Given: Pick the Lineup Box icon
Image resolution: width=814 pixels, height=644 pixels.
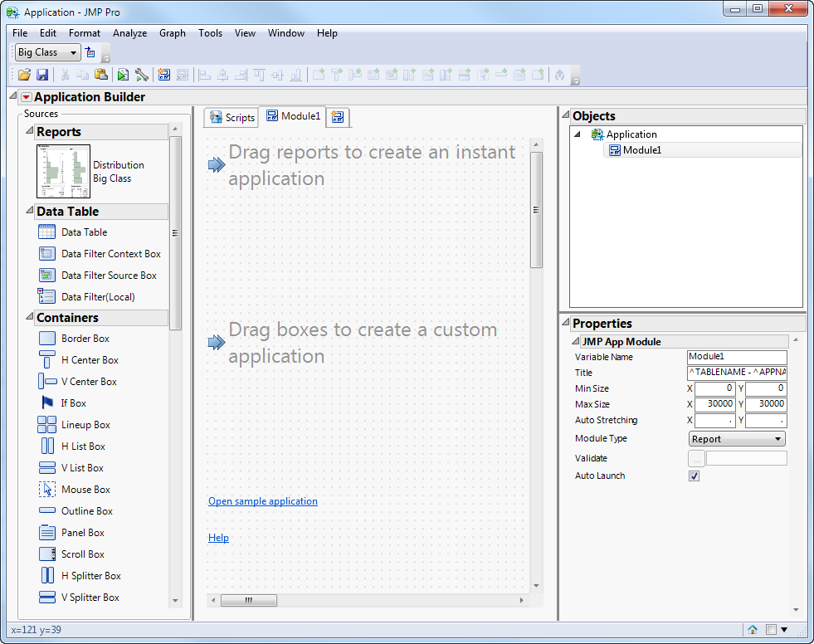Looking at the screenshot, I should coord(47,425).
